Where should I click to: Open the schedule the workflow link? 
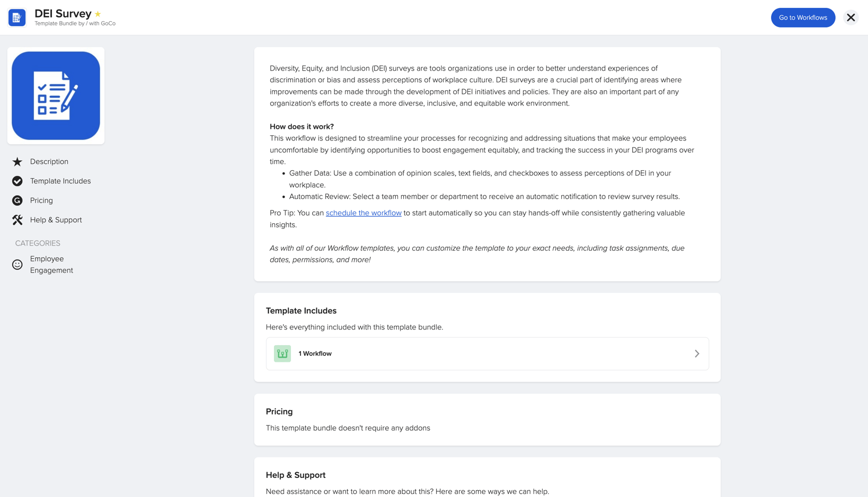click(363, 213)
